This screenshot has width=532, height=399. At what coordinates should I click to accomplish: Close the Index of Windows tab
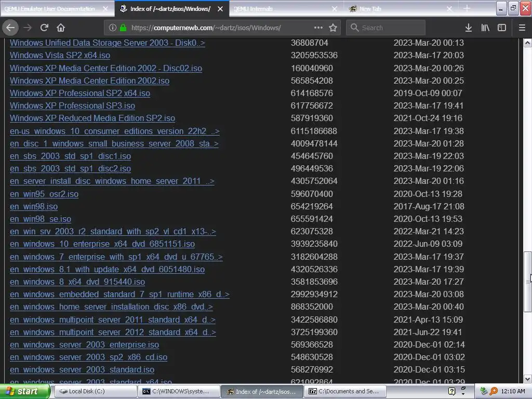tap(220, 9)
